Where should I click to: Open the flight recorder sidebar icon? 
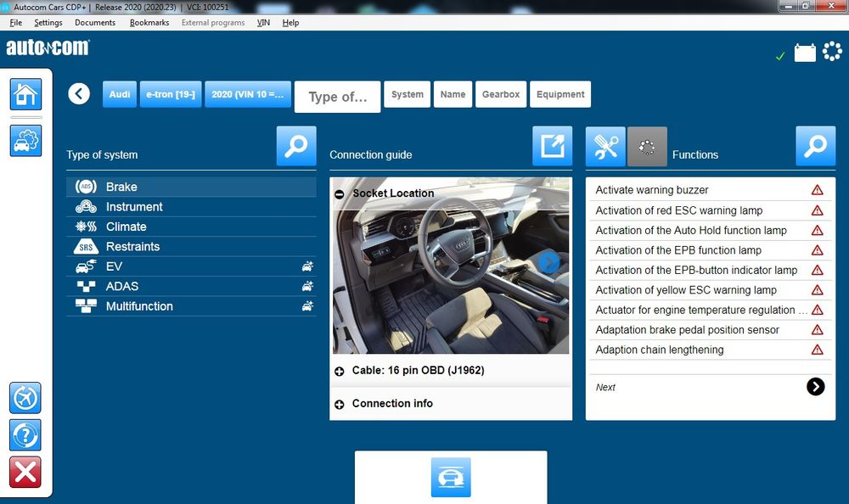click(x=25, y=399)
